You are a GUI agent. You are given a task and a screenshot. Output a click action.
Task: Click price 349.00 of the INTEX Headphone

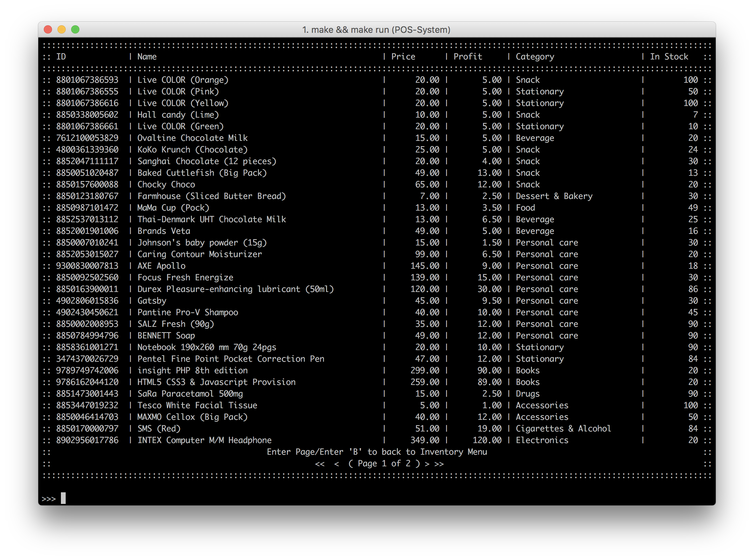click(425, 440)
